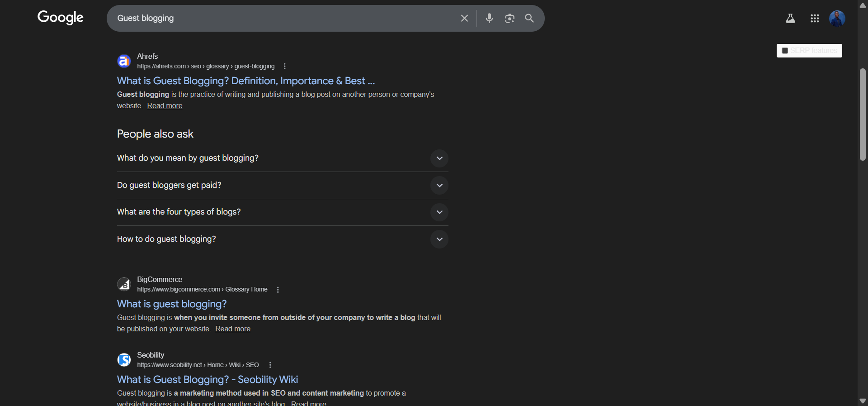Open Google apps grid icon
This screenshot has width=868, height=406.
pos(815,19)
